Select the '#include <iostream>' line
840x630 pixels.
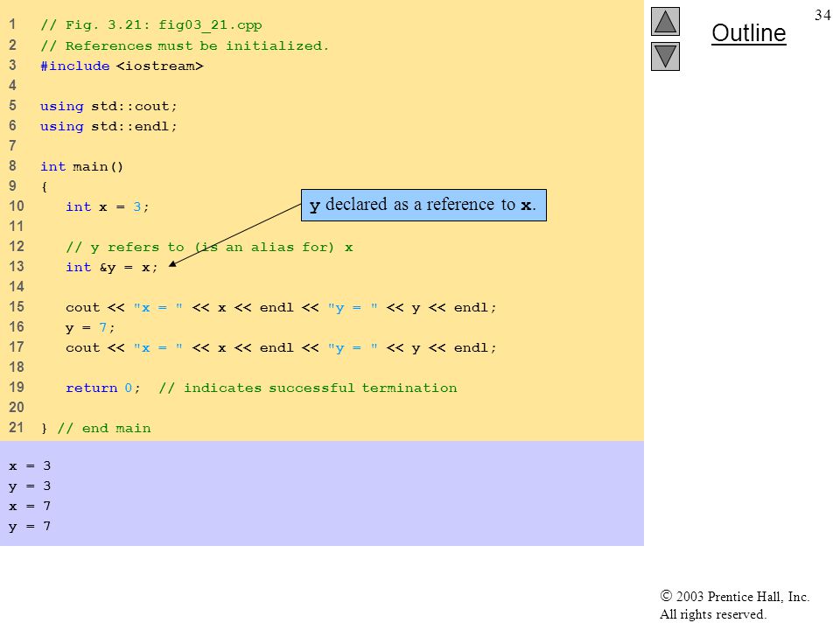coord(122,66)
